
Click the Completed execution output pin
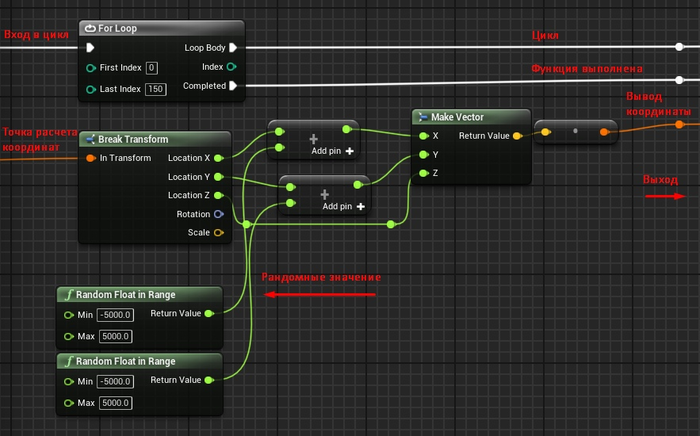coord(233,86)
